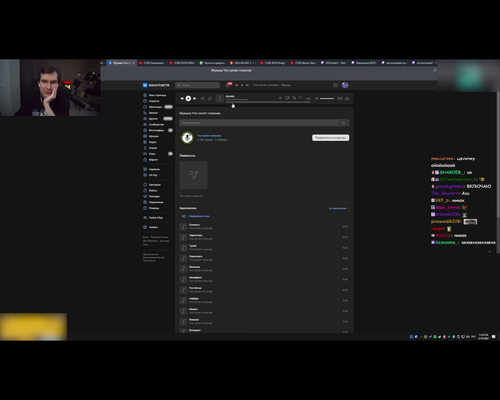Image resolution: width=500 pixels, height=400 pixels.
Task: Click the large round play button in the audio player
Action: pos(188,98)
